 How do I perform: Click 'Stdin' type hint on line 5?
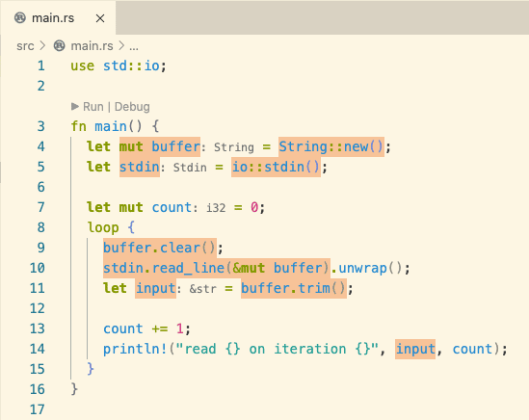[190, 168]
